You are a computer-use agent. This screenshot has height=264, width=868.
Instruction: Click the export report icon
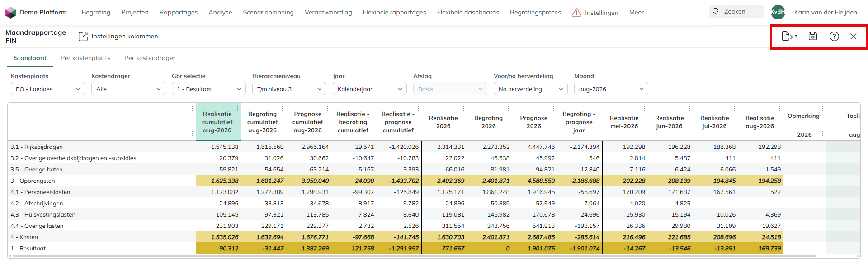point(789,36)
